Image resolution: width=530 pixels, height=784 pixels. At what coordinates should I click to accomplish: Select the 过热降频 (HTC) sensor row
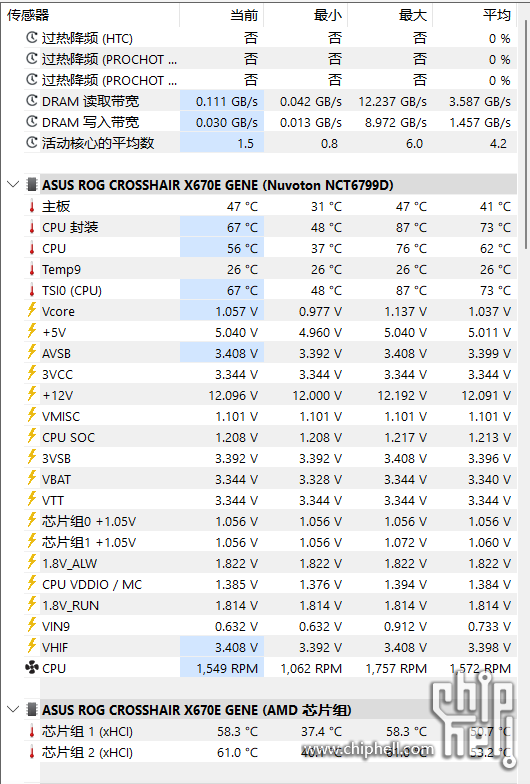click(270, 38)
